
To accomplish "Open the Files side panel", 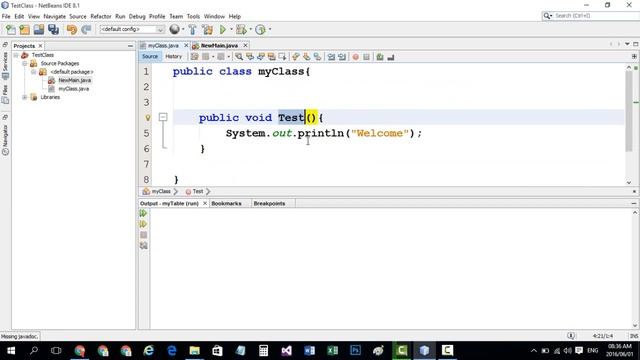I will click(5, 94).
